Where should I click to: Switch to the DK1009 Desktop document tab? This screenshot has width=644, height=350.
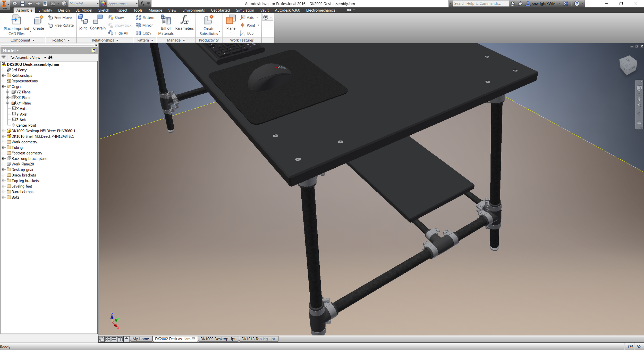pyautogui.click(x=218, y=339)
